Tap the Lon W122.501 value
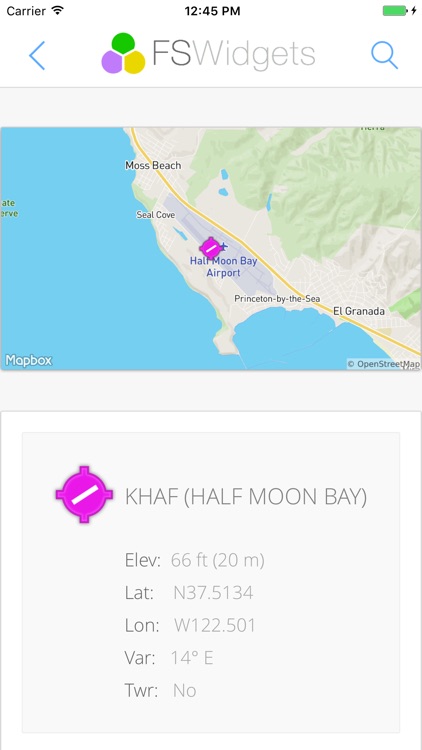This screenshot has width=422, height=750. pos(215,626)
